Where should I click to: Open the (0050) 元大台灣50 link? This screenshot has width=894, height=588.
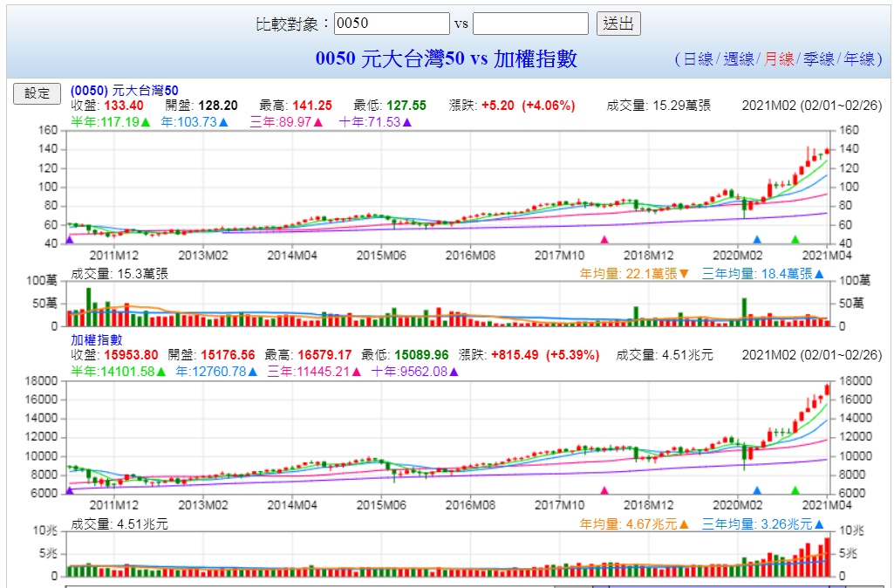pyautogui.click(x=125, y=91)
